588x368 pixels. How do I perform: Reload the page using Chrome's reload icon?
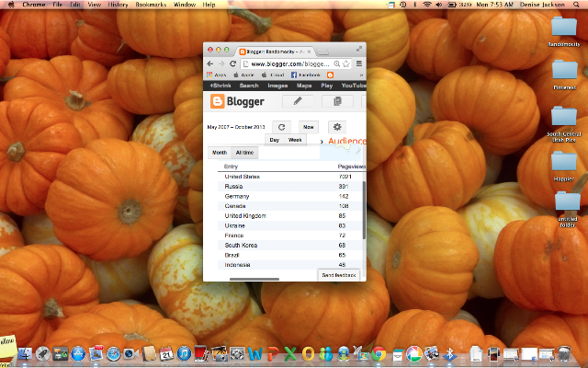[x=232, y=63]
